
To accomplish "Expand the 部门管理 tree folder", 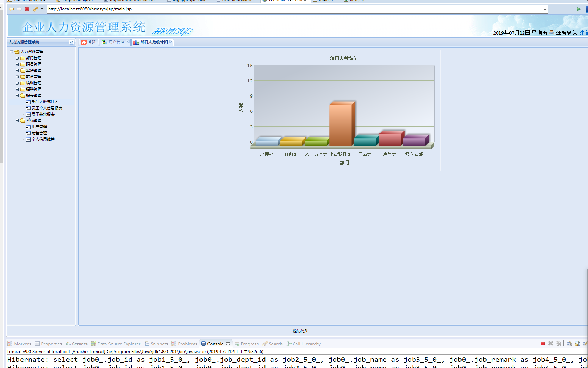I will click(x=17, y=58).
